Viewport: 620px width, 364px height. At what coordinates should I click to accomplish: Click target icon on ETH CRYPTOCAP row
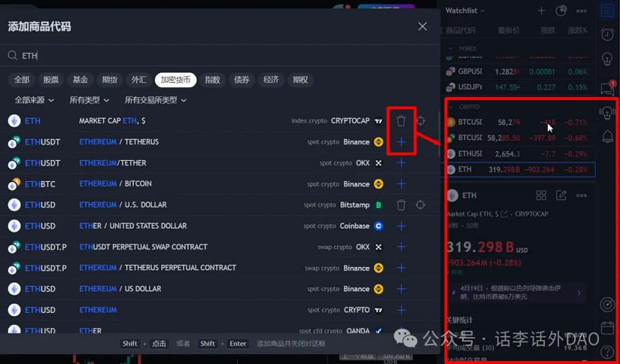pos(420,121)
